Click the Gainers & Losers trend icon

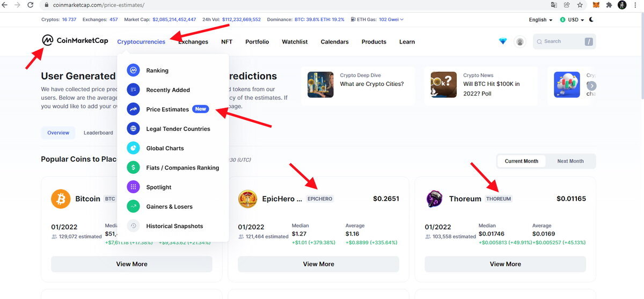click(x=133, y=206)
